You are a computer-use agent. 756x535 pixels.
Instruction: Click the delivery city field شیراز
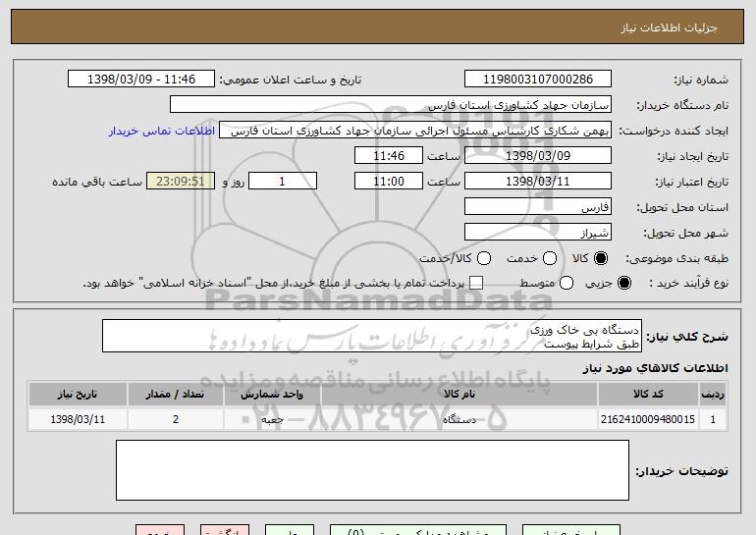point(538,233)
